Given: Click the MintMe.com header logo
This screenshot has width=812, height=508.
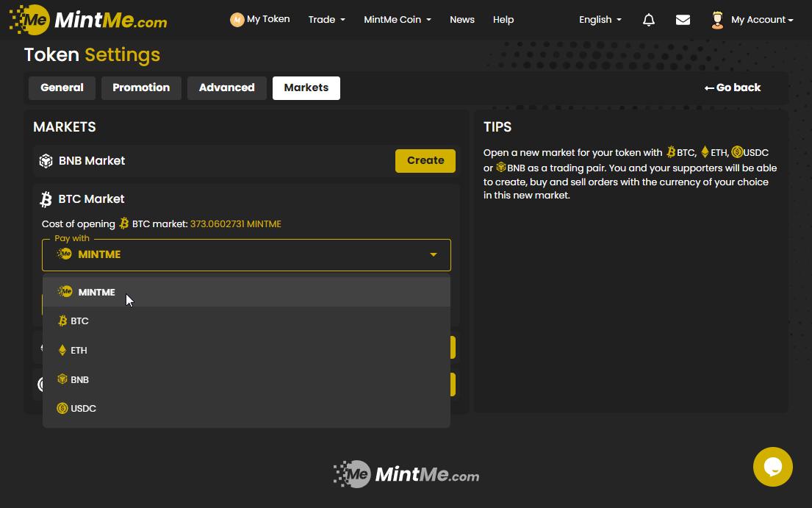Looking at the screenshot, I should pyautogui.click(x=88, y=20).
